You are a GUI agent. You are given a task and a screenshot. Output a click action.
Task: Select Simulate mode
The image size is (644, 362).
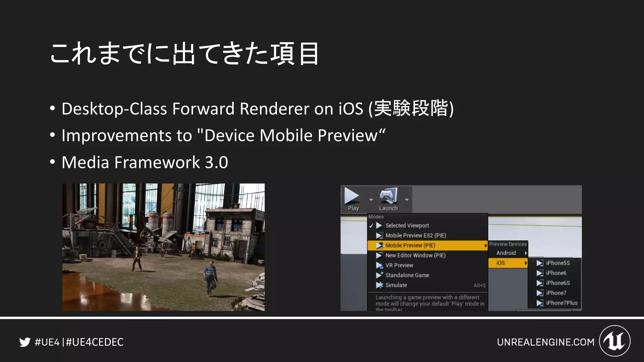[x=428, y=285]
